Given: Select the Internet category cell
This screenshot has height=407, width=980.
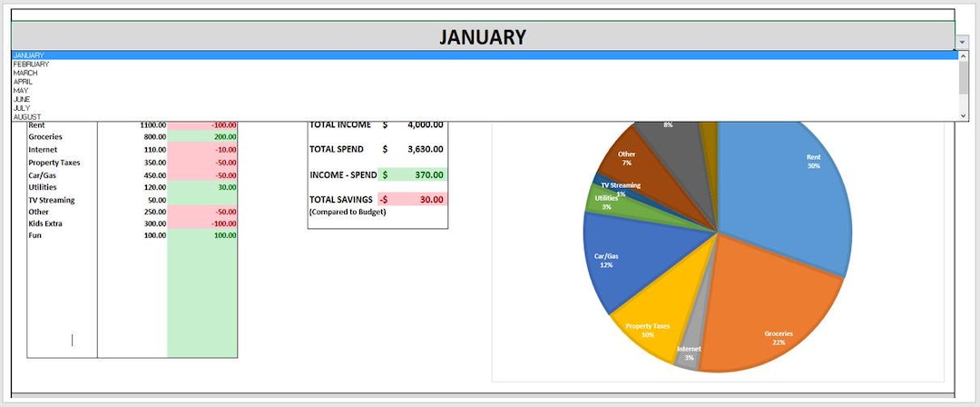Looking at the screenshot, I should click(x=62, y=150).
